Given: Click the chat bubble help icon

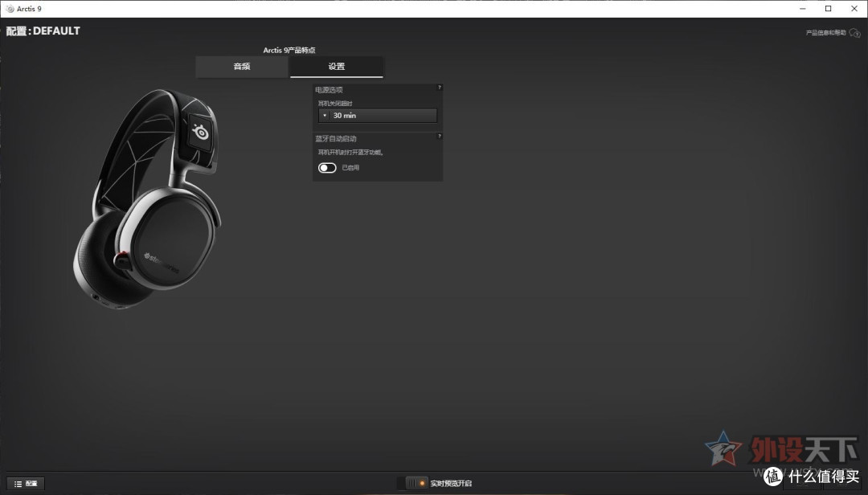Looking at the screenshot, I should 854,33.
